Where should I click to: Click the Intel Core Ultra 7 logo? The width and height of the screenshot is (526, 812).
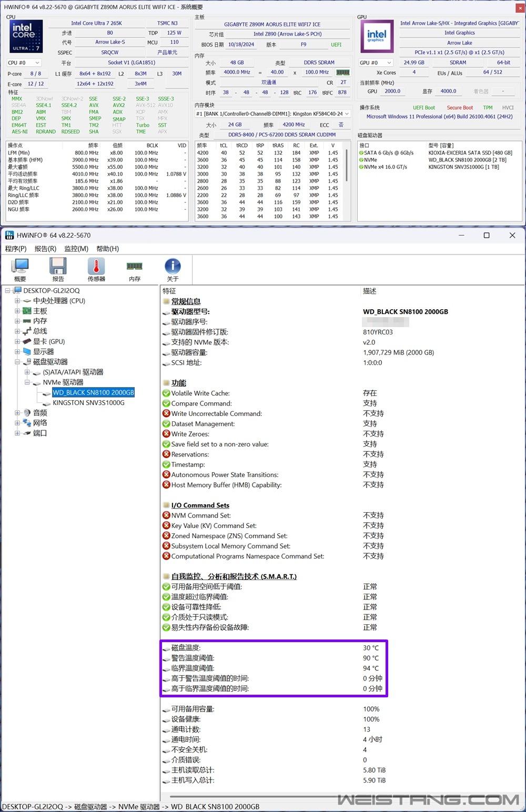click(x=25, y=36)
